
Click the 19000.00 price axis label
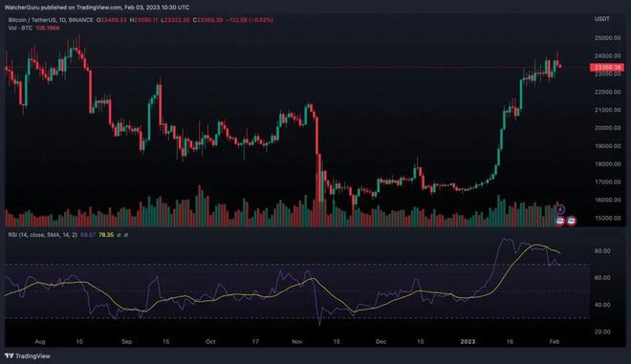click(608, 146)
